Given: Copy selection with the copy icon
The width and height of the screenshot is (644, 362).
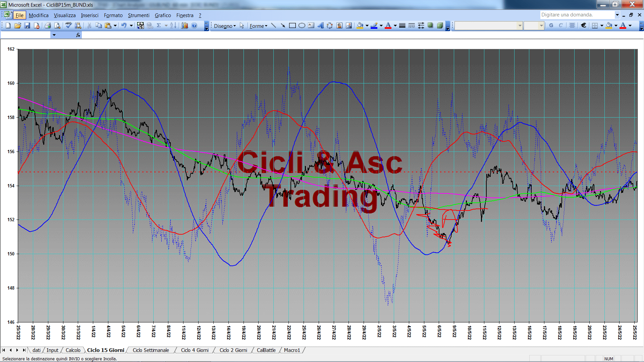Looking at the screenshot, I should click(x=99, y=25).
